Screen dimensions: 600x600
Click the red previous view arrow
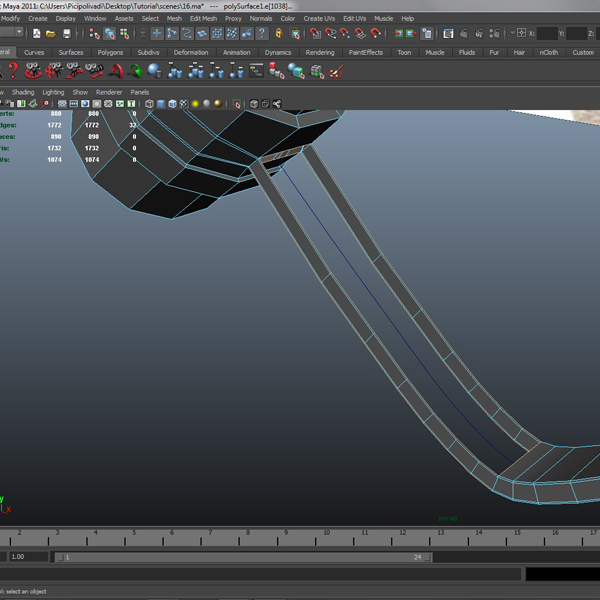coord(116,71)
